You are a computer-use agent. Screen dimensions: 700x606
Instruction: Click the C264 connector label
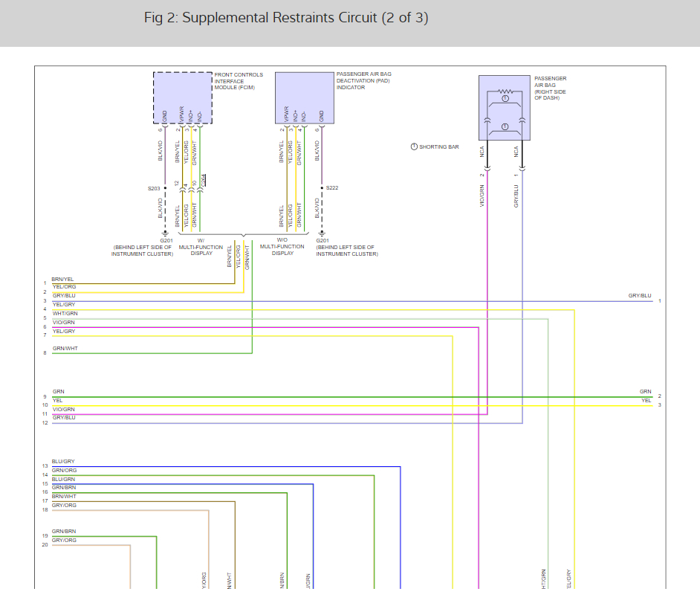(204, 181)
